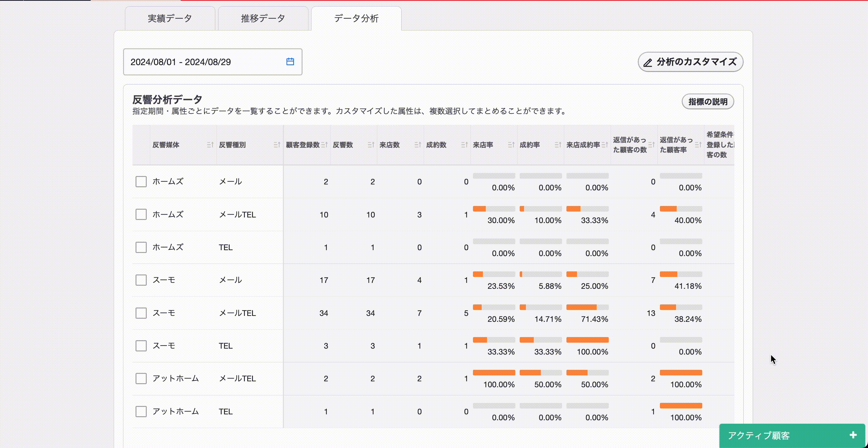Click 40.00% in the ホームズ メールTEL row
868x448 pixels.
[x=688, y=221]
